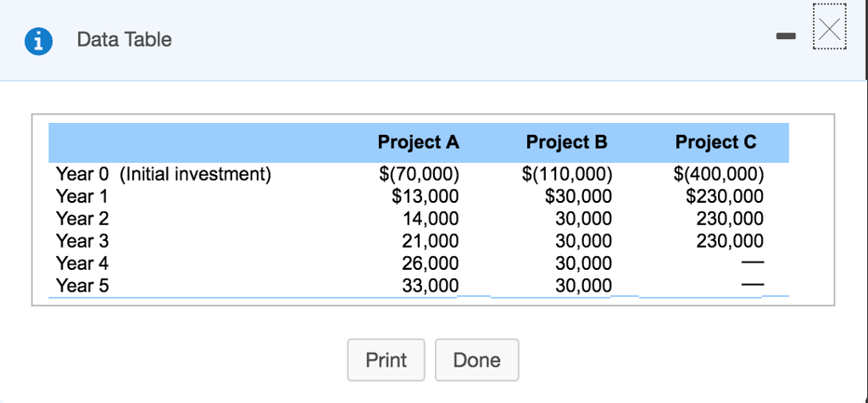
Task: Click the Year 0 (Initial investment) row label
Action: pos(164,175)
